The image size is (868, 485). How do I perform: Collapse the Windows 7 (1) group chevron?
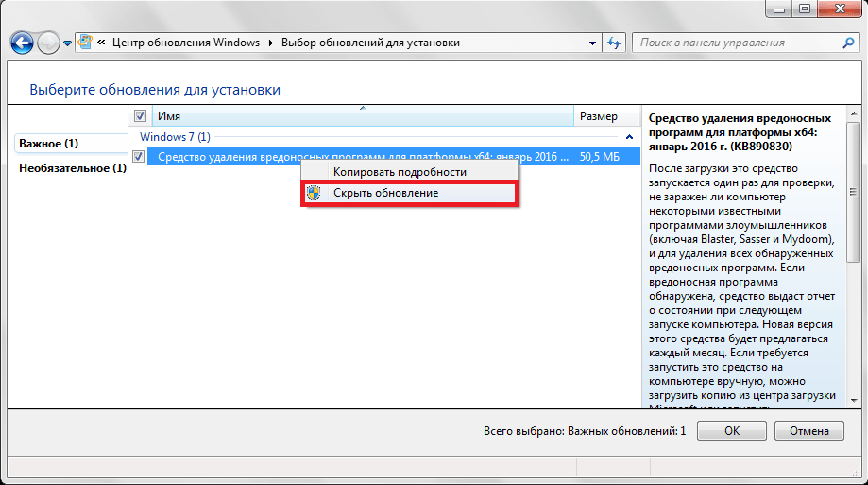click(629, 137)
